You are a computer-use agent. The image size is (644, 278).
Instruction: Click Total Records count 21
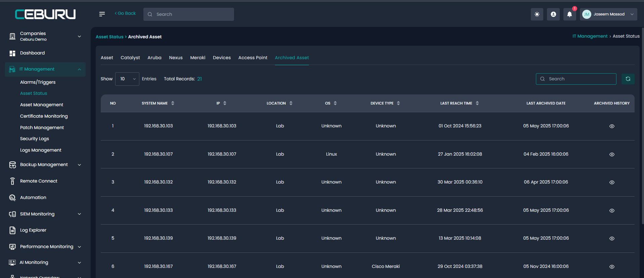pyautogui.click(x=199, y=79)
